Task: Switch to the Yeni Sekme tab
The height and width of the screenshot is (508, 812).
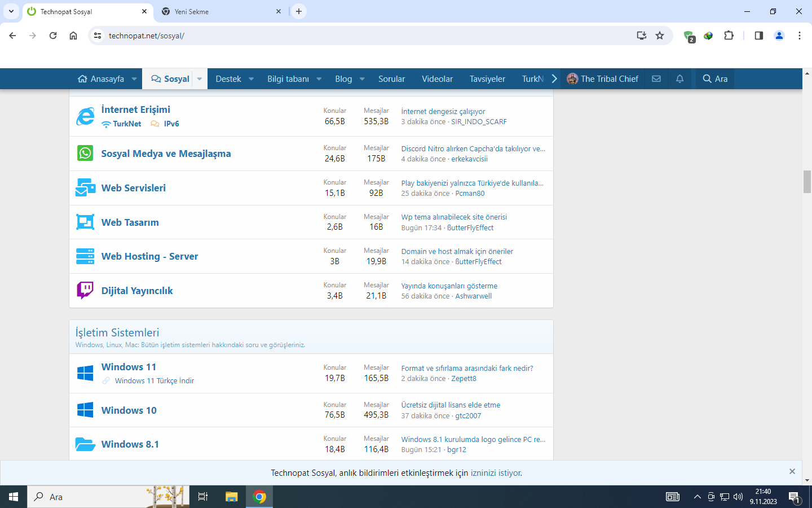Action: (x=221, y=11)
